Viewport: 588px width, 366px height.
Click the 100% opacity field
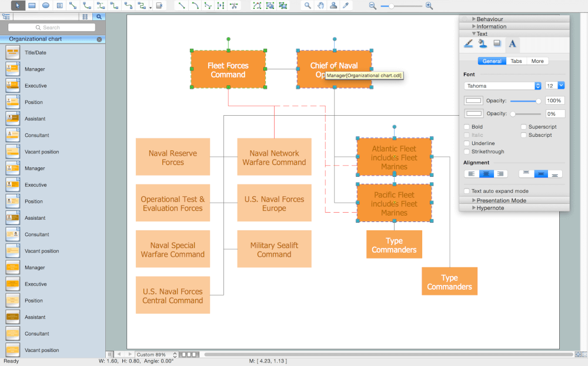[x=555, y=100]
